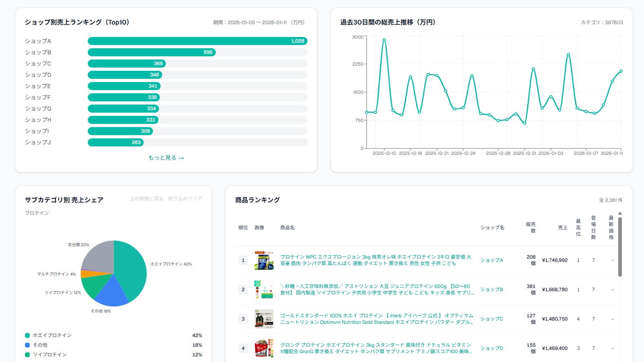Open product thumbnail for rank 1 protein
The width and height of the screenshot is (644, 362).
point(264,260)
